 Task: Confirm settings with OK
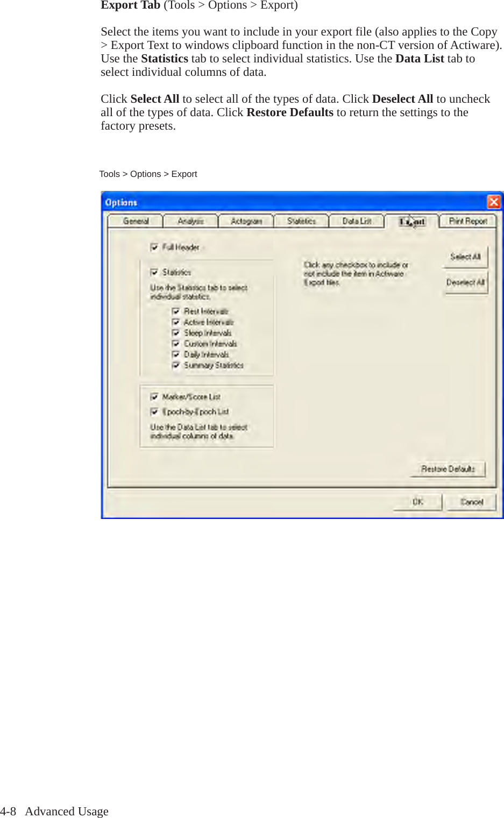point(418,502)
